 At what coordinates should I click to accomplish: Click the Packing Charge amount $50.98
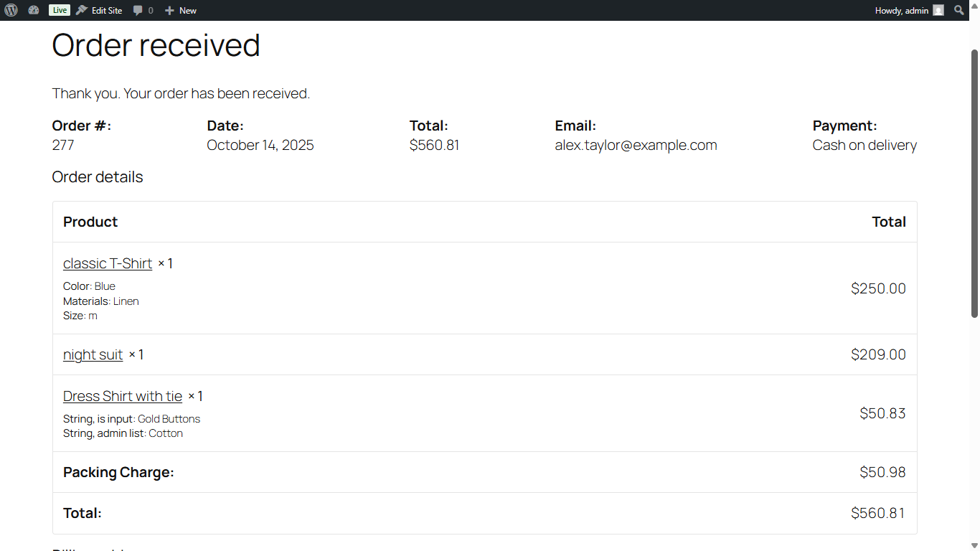[882, 472]
